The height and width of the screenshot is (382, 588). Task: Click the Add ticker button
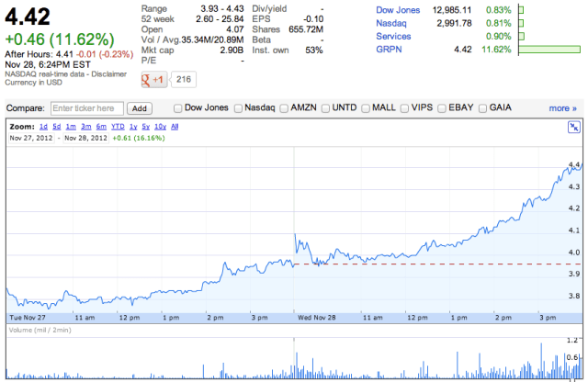point(140,108)
